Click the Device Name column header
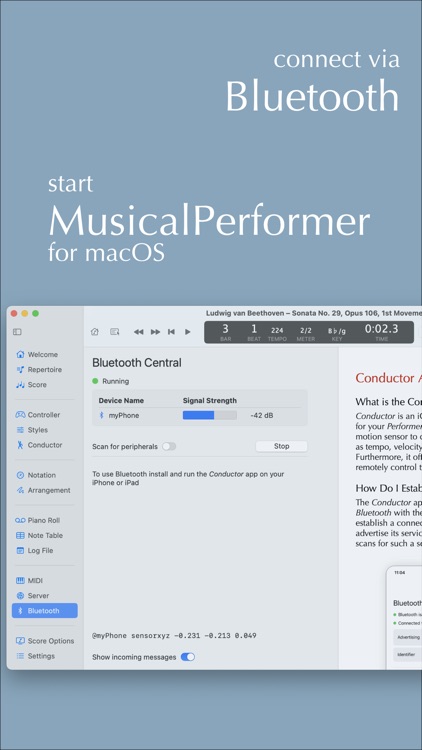Image resolution: width=422 pixels, height=750 pixels. (121, 400)
